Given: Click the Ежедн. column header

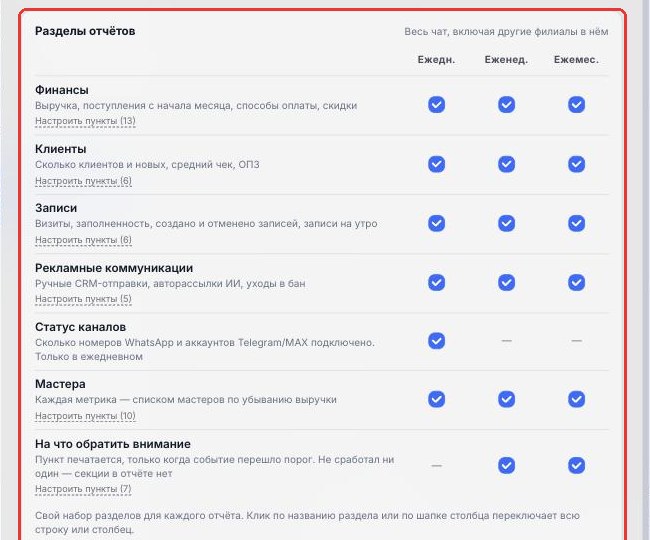Looking at the screenshot, I should (x=436, y=60).
